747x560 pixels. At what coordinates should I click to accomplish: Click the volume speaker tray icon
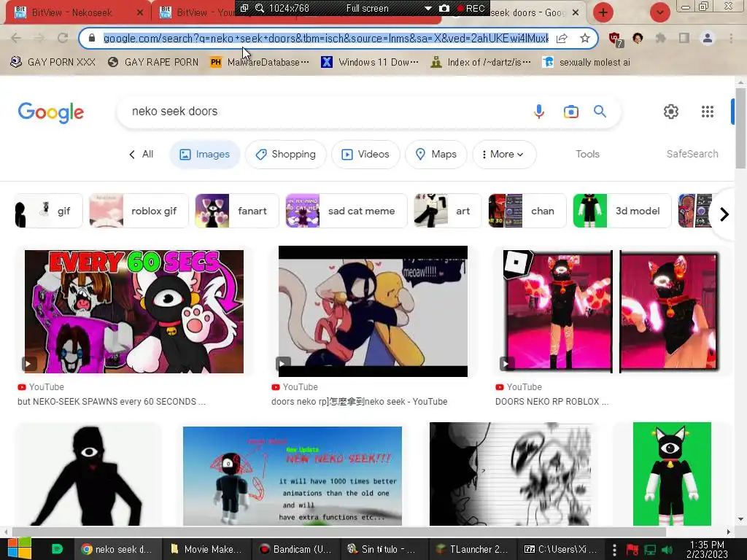tap(667, 550)
